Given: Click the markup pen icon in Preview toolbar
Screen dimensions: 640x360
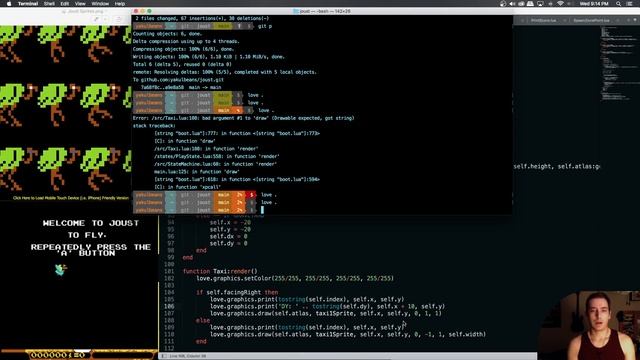Looking at the screenshot, I should [x=96, y=19].
